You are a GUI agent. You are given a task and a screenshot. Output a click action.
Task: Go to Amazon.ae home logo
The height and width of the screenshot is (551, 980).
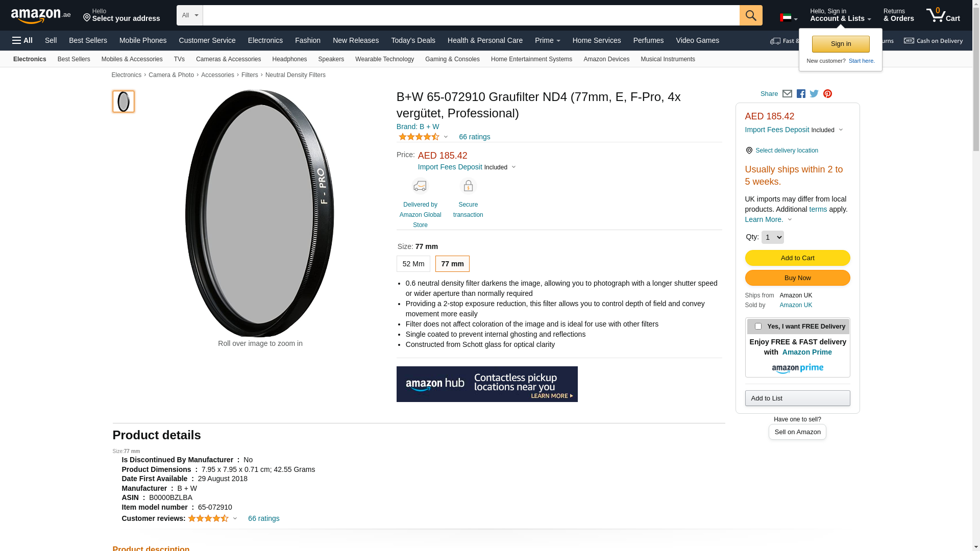pos(41,16)
